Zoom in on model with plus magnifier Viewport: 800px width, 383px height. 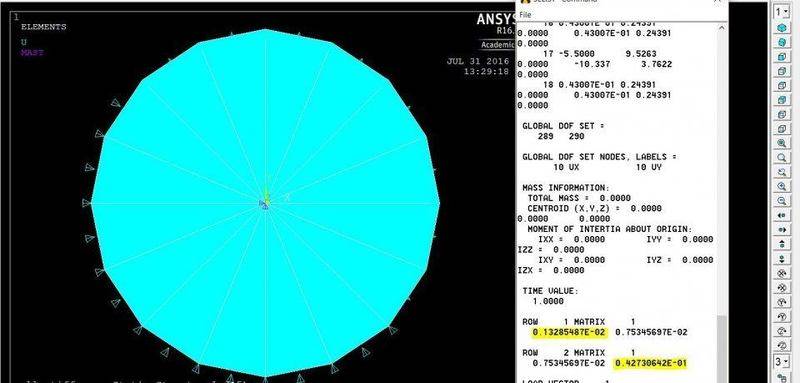point(782,187)
